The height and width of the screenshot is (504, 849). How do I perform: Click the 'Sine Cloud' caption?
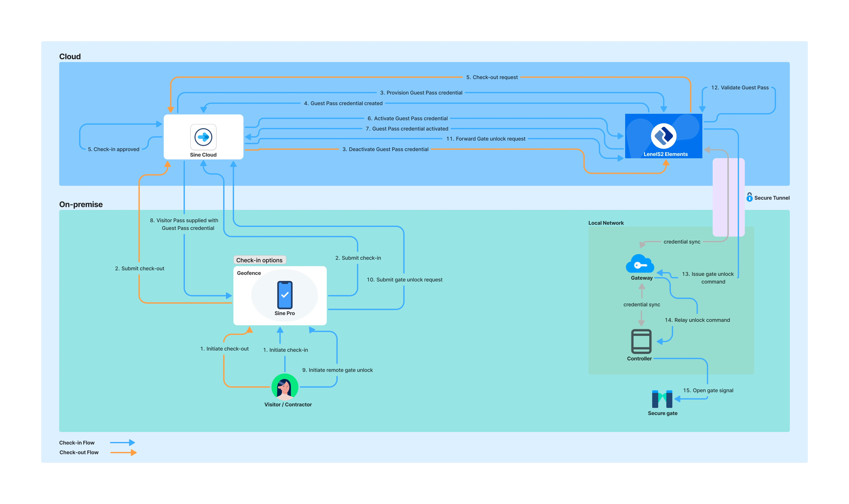click(203, 155)
